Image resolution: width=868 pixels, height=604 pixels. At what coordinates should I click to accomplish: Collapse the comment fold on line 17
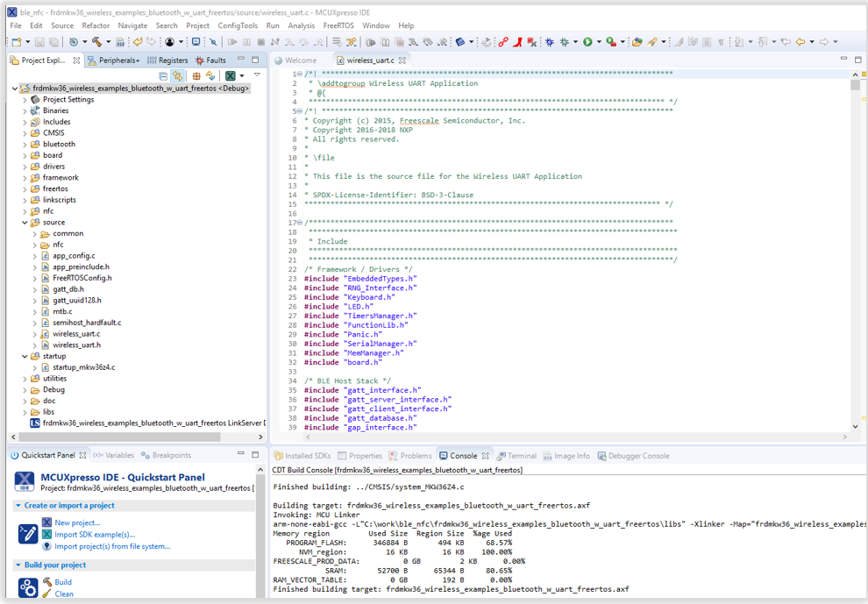299,223
